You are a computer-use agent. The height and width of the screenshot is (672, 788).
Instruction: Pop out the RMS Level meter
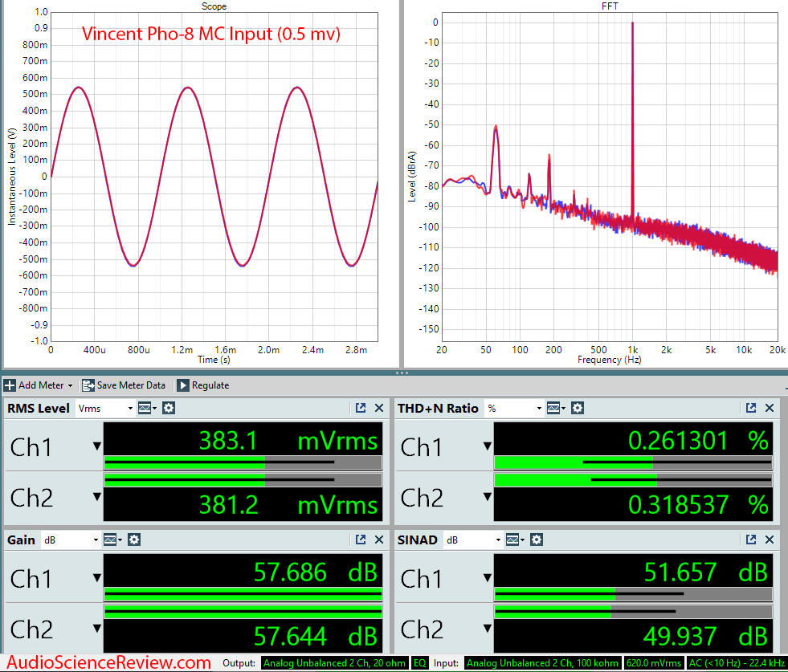click(x=361, y=409)
